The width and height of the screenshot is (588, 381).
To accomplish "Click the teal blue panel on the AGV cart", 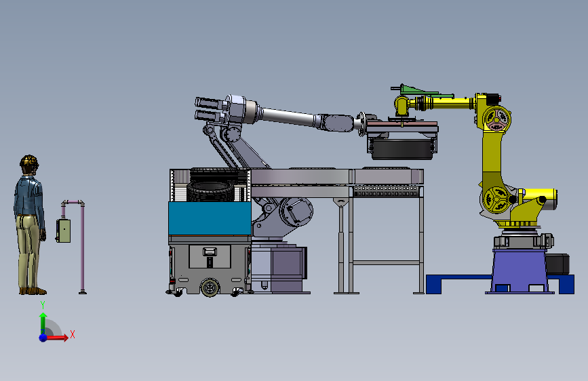I will [x=210, y=218].
